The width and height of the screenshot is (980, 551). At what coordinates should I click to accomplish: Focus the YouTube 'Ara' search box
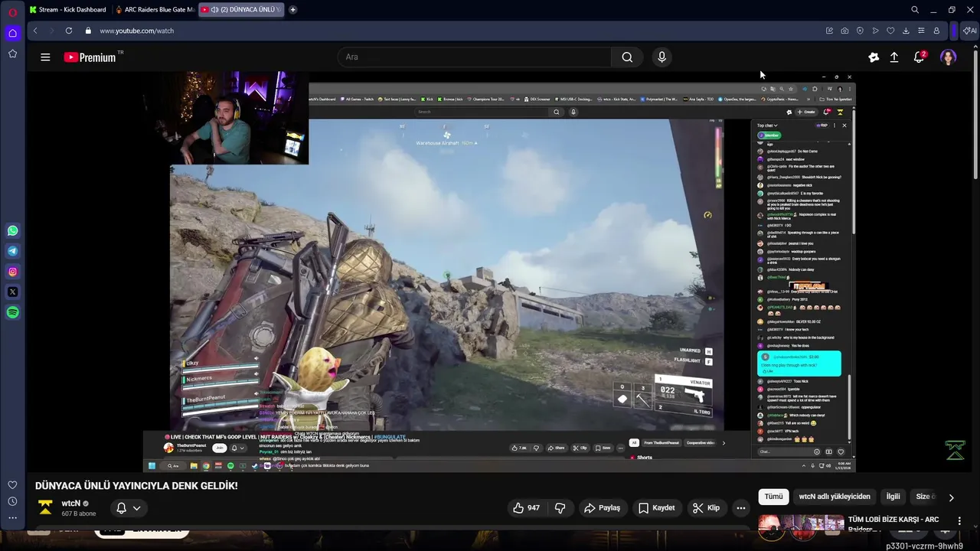coord(475,57)
